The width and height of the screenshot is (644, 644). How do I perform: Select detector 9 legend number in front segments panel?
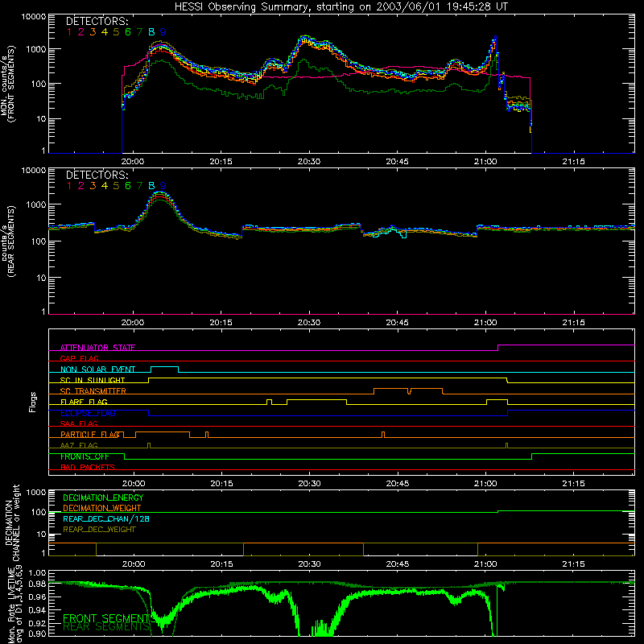163,32
